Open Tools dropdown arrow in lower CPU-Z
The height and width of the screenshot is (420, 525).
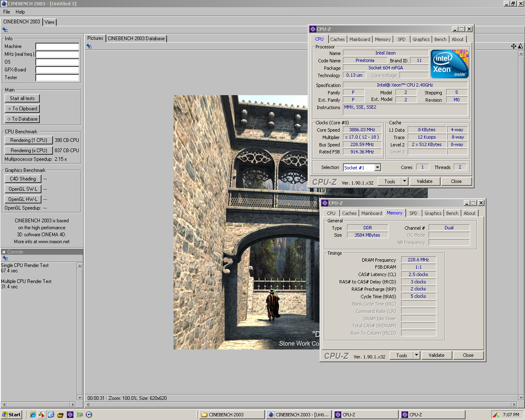[416, 355]
